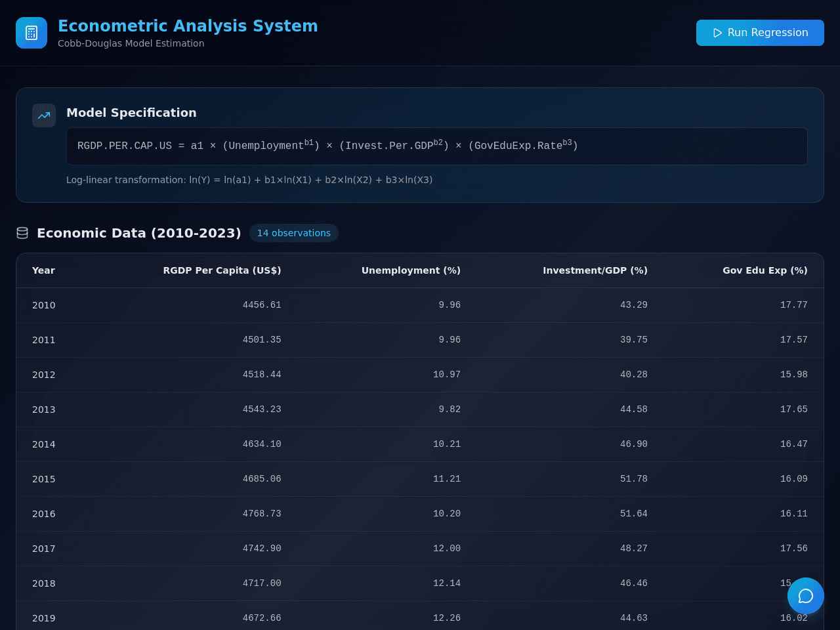Image resolution: width=840 pixels, height=630 pixels.
Task: Click unemployment value 11.21
Action: click(x=447, y=479)
